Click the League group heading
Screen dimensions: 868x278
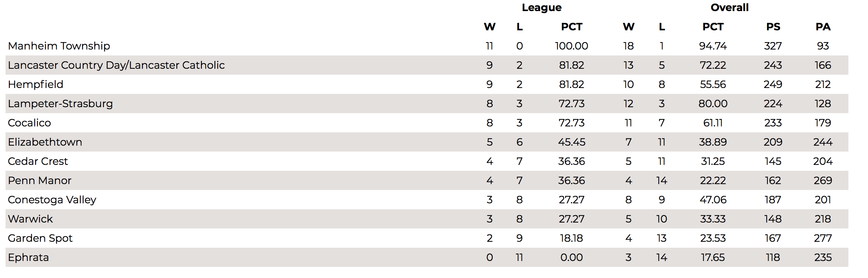[x=542, y=8]
